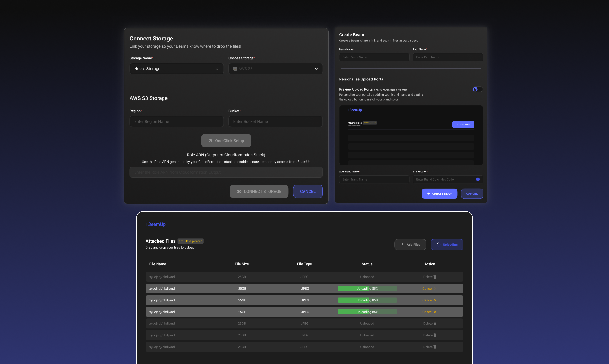Click the File Size column header

click(242, 264)
